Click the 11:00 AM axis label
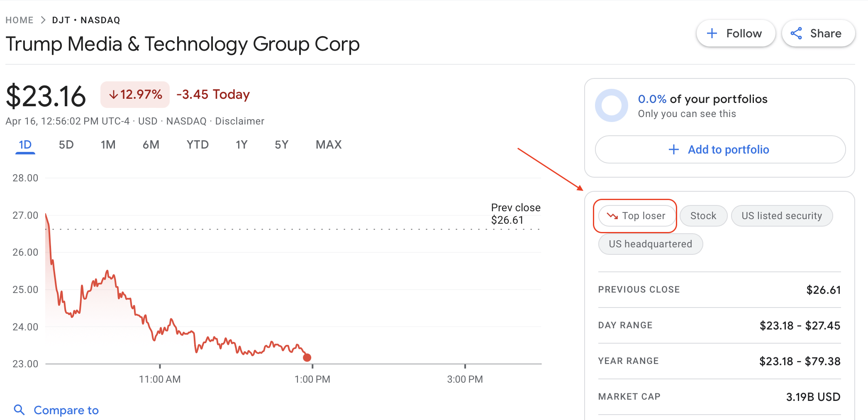 point(160,379)
